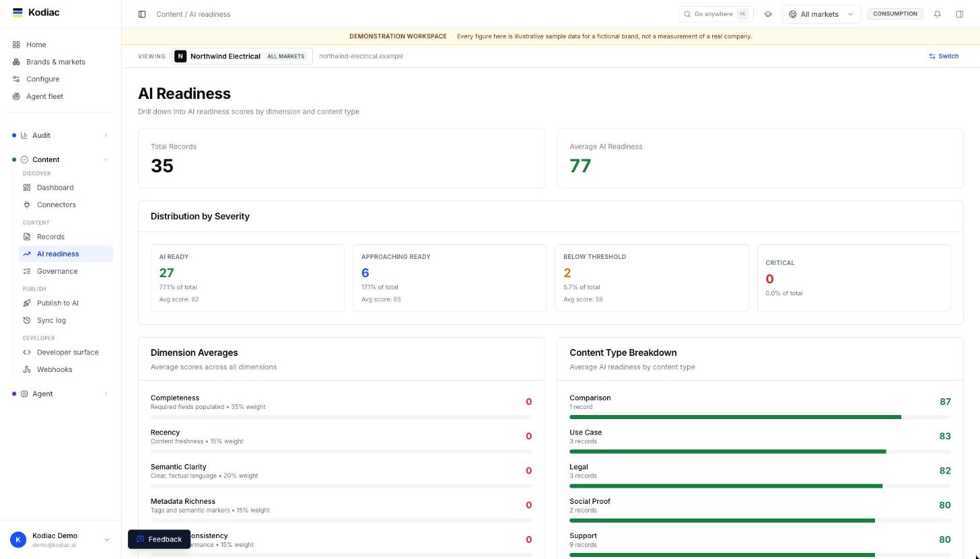Image resolution: width=980 pixels, height=559 pixels.
Task: Click the Legal content type row
Action: click(760, 474)
